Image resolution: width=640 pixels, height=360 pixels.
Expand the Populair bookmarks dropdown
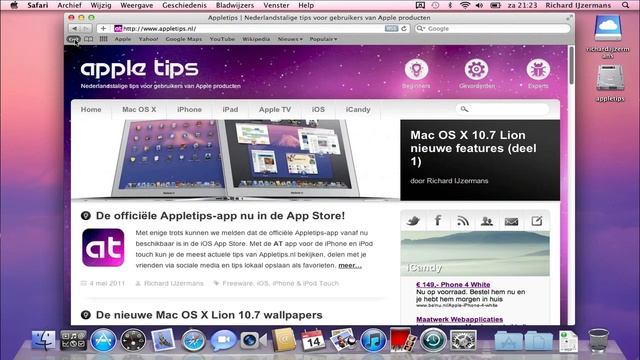[x=323, y=39]
